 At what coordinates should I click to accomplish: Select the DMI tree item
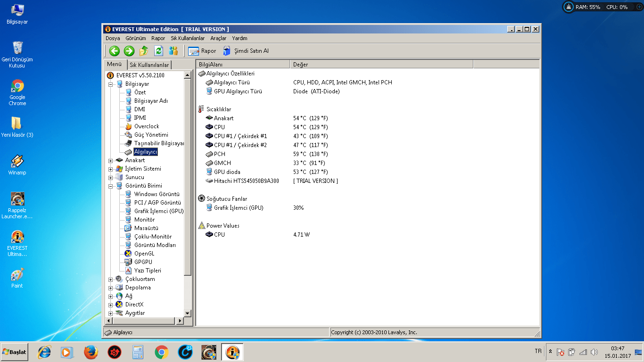pos(140,109)
